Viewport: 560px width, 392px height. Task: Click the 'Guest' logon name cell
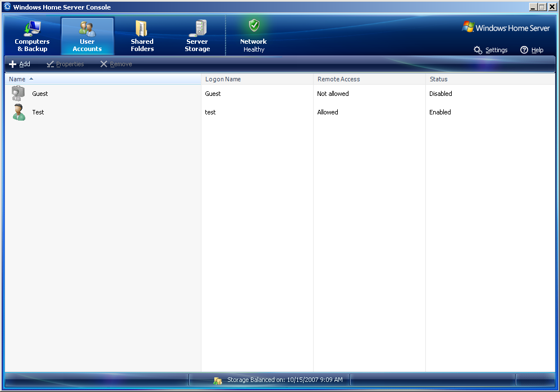pos(213,94)
